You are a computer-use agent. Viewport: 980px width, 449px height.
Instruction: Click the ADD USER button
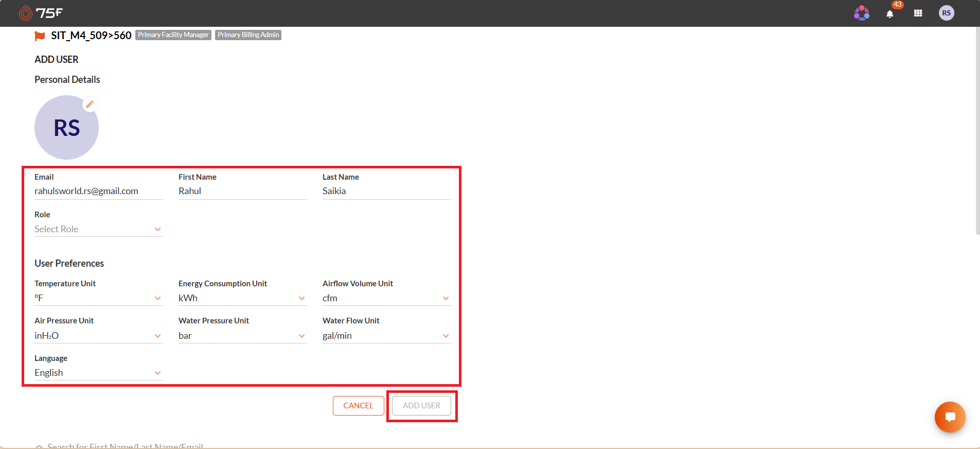[421, 406]
